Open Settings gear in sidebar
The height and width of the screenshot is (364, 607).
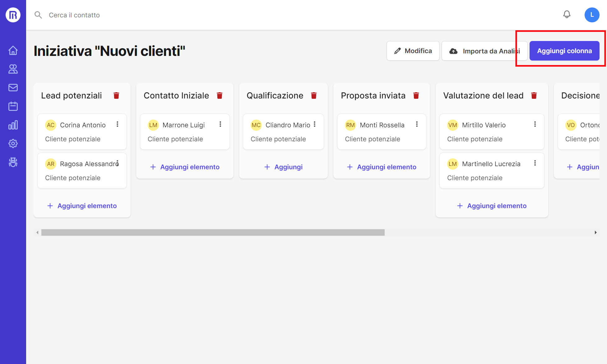point(13,143)
